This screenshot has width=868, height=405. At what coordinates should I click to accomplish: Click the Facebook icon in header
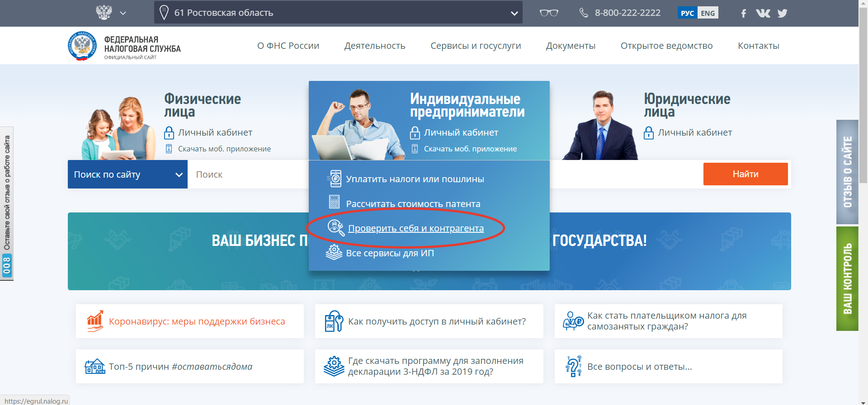click(743, 13)
